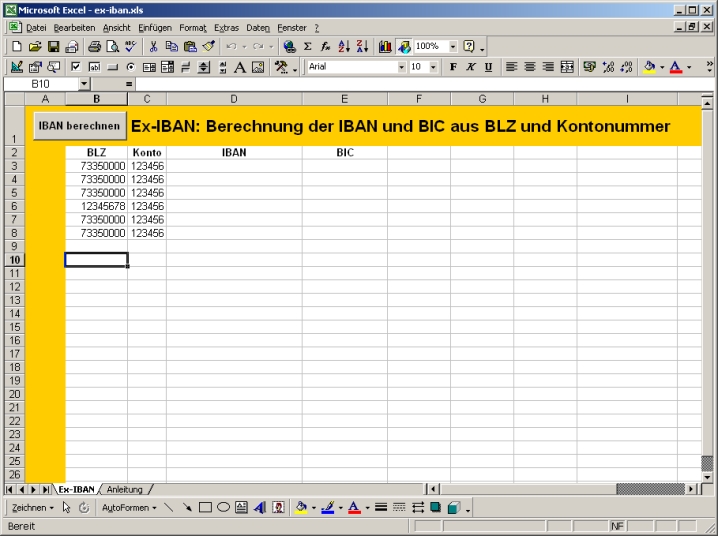This screenshot has height=536, width=718.
Task: Open the Chart Wizard icon
Action: tap(385, 46)
